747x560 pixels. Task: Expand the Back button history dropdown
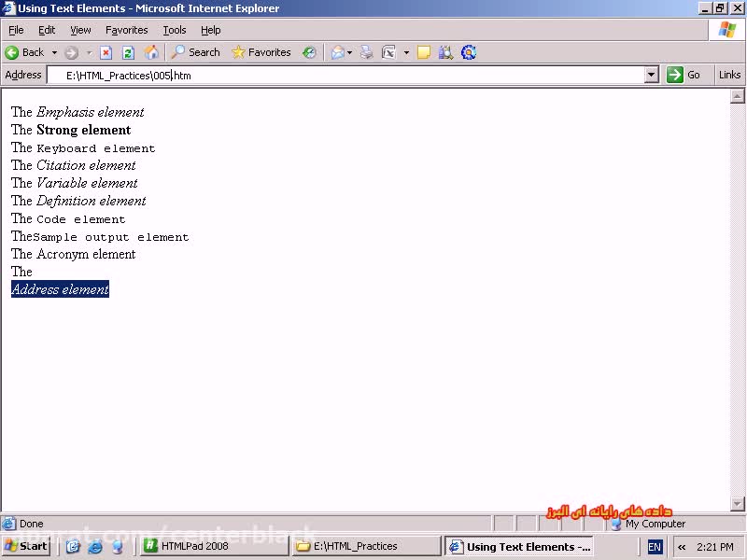[54, 52]
